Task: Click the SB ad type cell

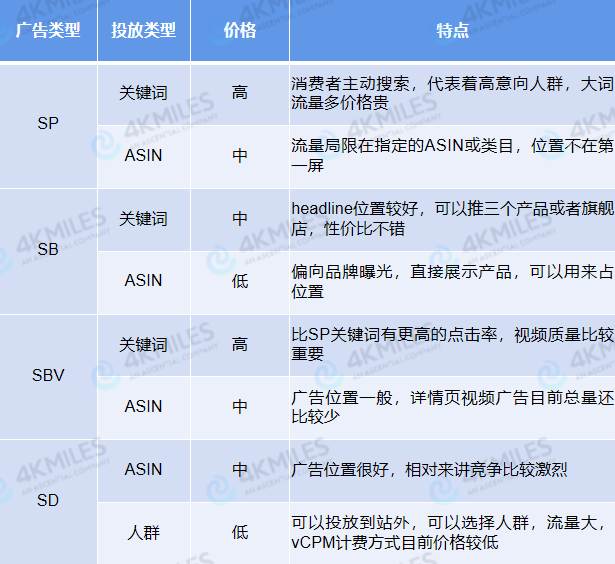Action: pos(48,250)
